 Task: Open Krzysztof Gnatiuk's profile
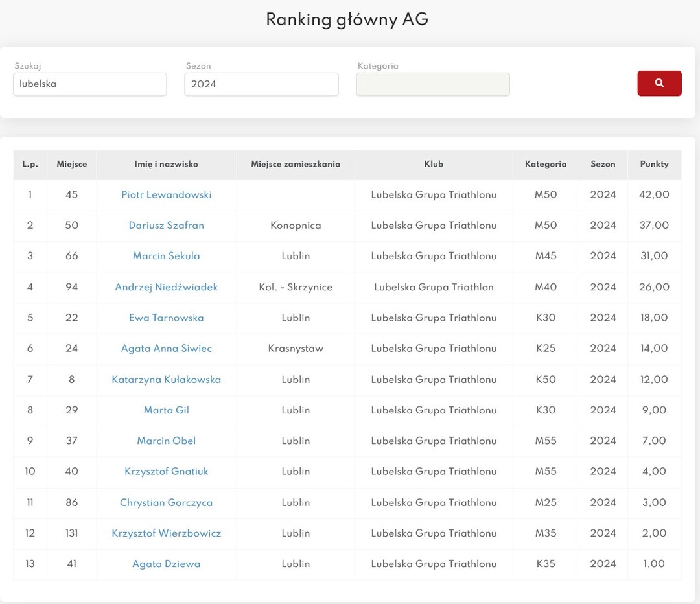click(x=167, y=472)
